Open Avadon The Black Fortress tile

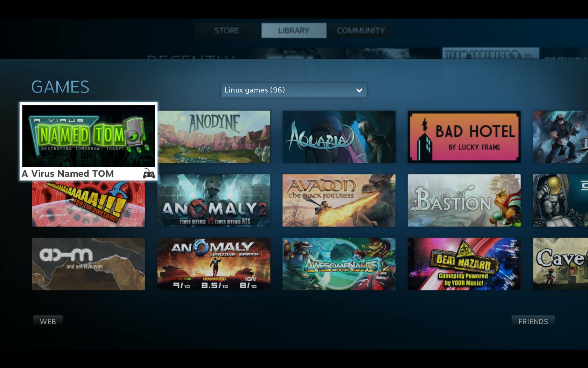coord(339,200)
